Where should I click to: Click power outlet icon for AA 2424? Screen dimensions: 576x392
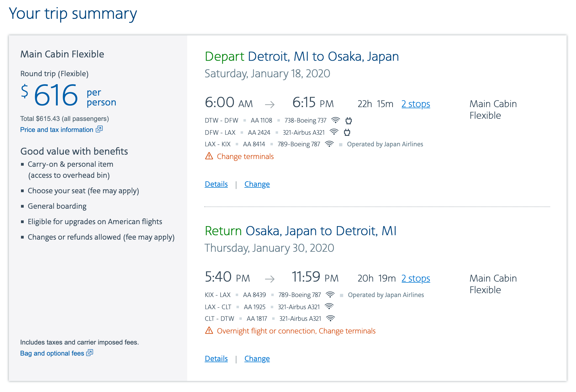point(347,133)
